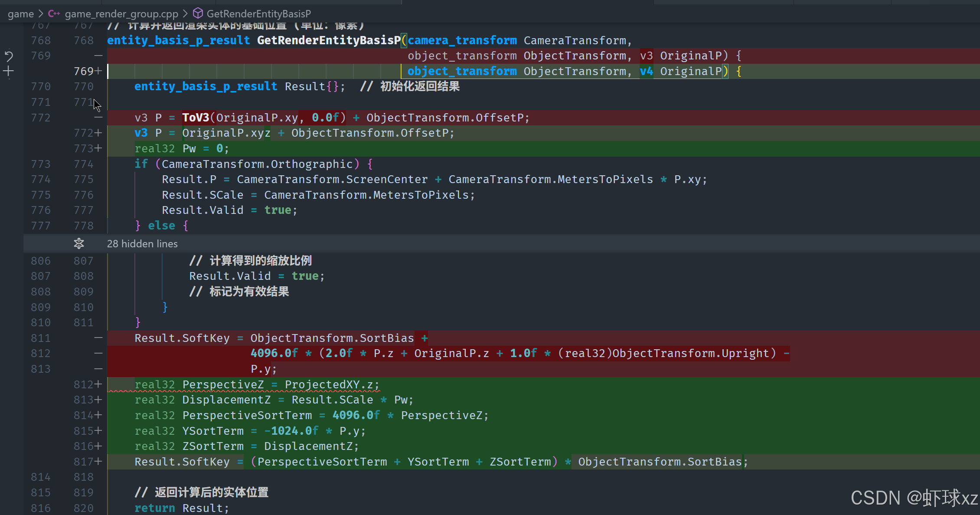Click the squiggly-underlined ProjectedXY.z expression
This screenshot has width=980, height=515.
(x=332, y=384)
